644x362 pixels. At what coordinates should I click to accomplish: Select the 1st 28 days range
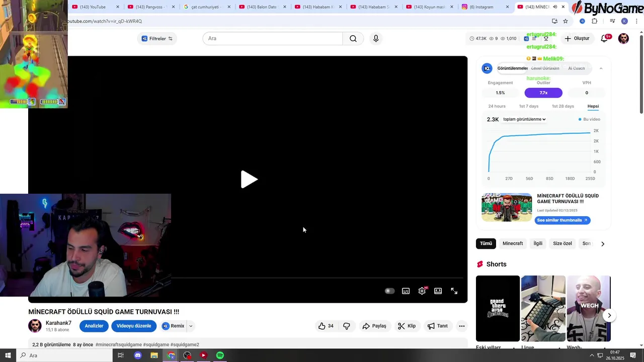(563, 106)
